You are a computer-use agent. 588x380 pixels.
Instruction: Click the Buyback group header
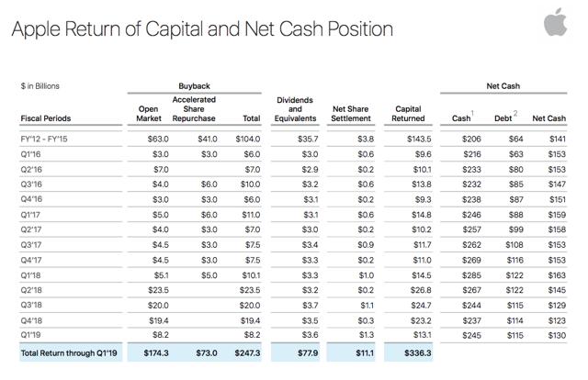[x=196, y=85]
